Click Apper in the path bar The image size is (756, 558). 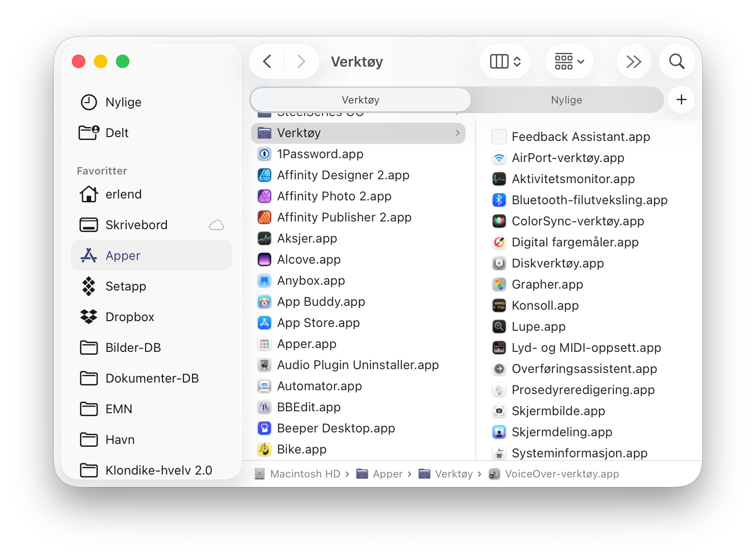(x=387, y=474)
